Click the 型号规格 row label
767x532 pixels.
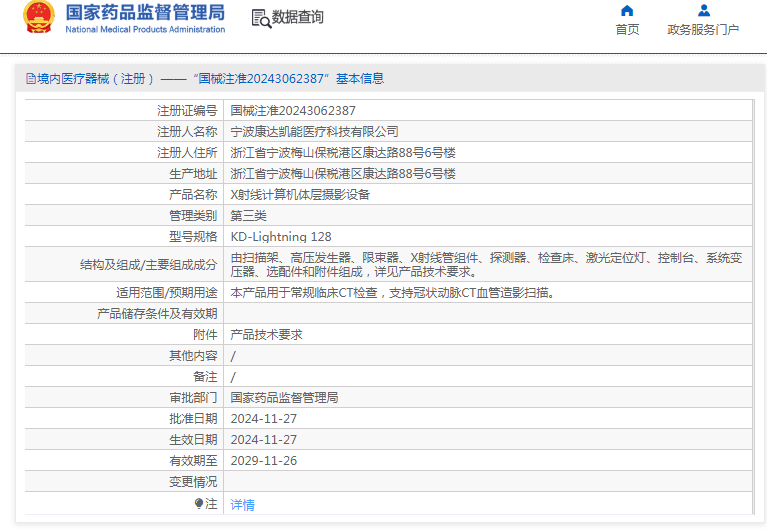[x=193, y=237]
